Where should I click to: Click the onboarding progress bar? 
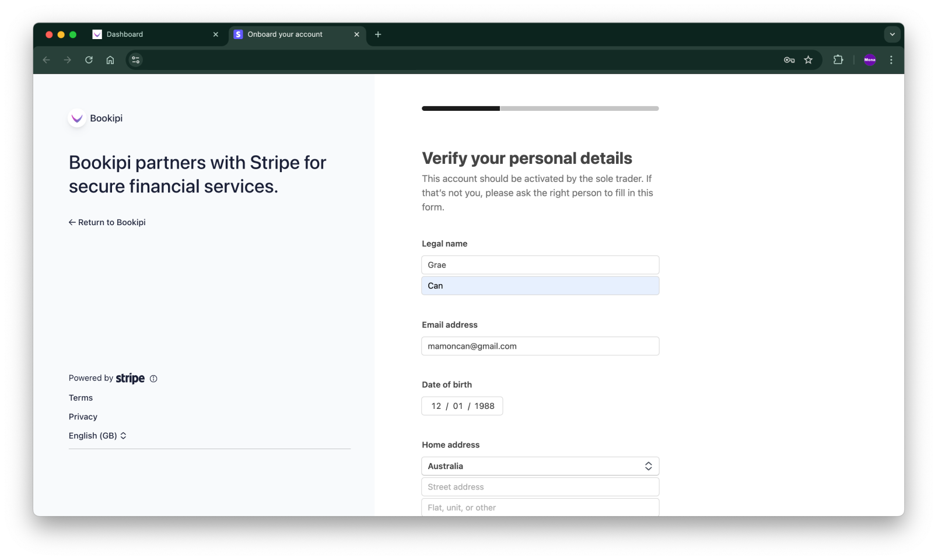[x=540, y=108]
